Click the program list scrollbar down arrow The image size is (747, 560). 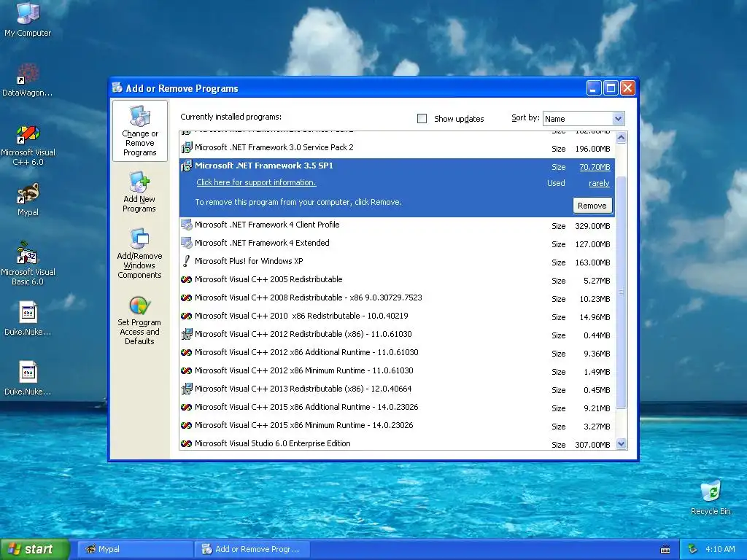621,444
